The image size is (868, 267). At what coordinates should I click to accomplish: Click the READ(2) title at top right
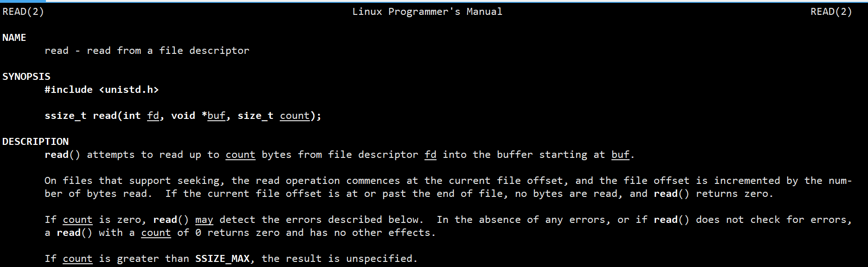click(831, 12)
